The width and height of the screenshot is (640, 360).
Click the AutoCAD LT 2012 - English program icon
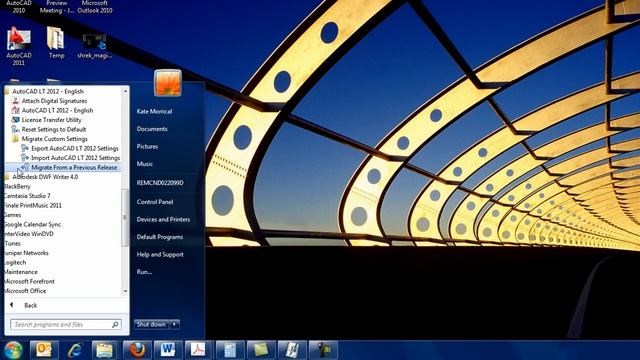pyautogui.click(x=16, y=110)
